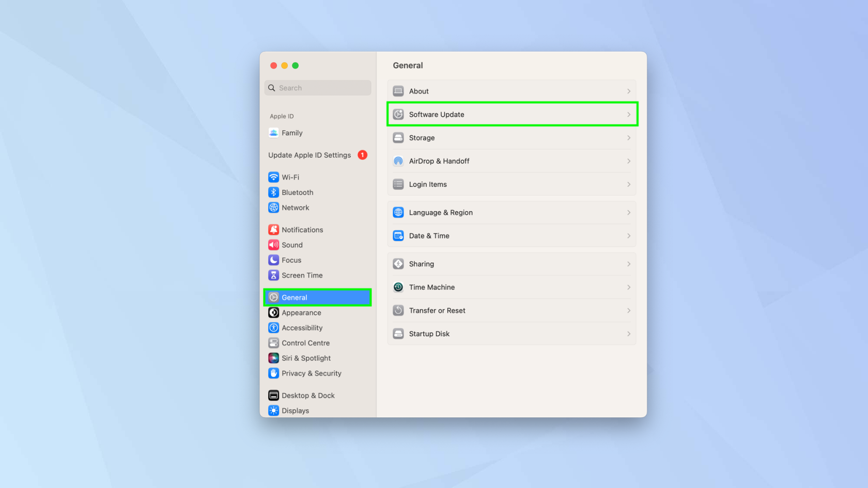Click the Search field
Image resolution: width=868 pixels, height=488 pixels.
point(318,88)
